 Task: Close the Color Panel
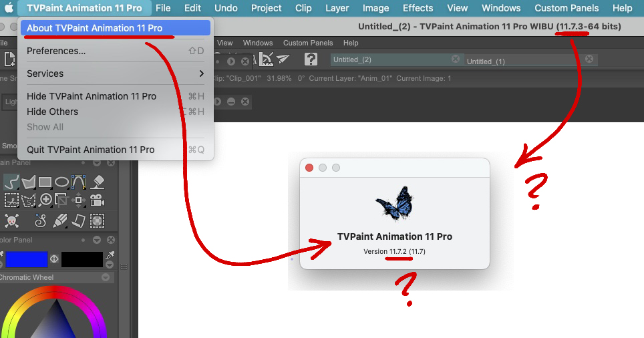(111, 240)
